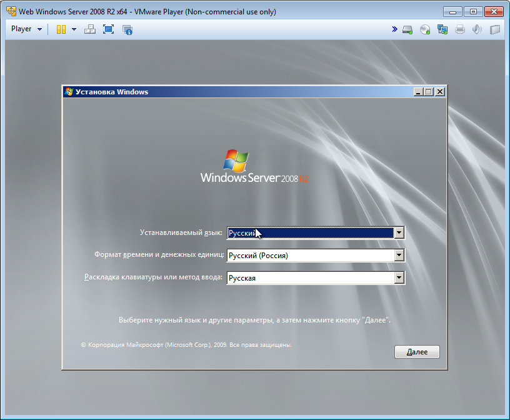Click the Установка Windows title bar icon
510x420 pixels.
coord(69,92)
